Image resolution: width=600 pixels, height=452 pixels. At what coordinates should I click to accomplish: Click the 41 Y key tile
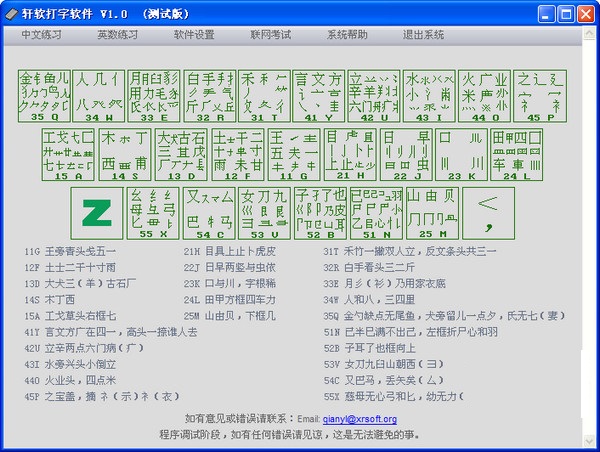[x=319, y=96]
